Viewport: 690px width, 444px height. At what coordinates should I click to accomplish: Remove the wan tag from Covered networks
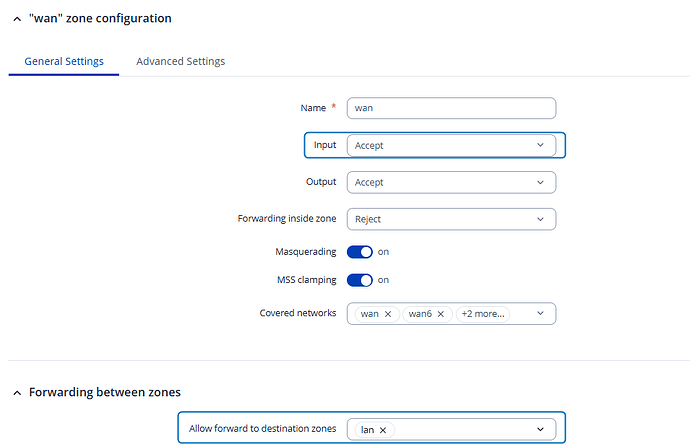(387, 314)
